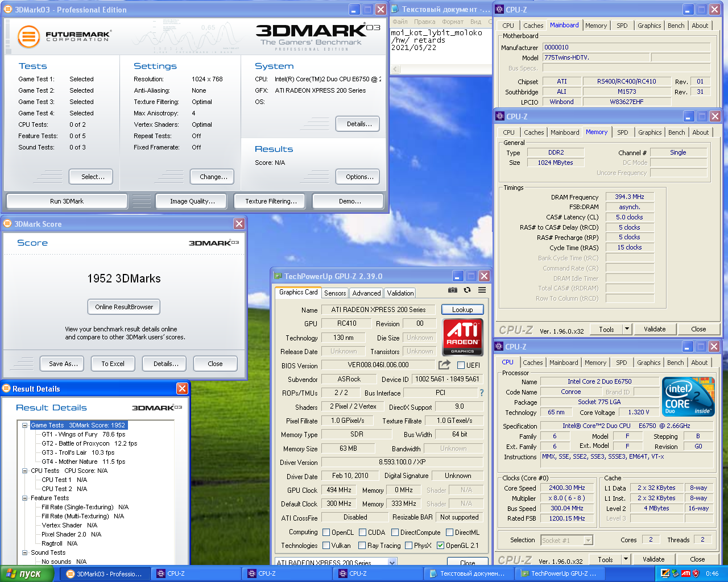
Task: Click the display monitor icon in system tray
Action: point(665,573)
